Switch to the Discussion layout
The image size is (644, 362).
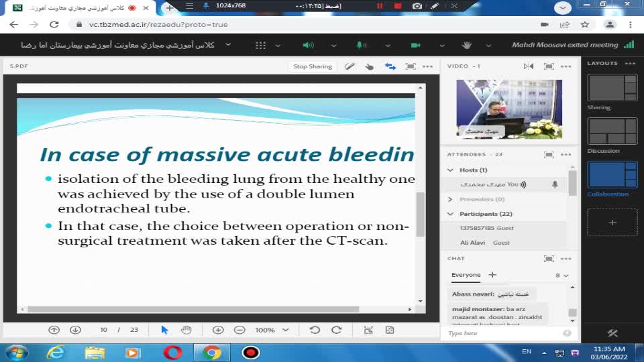point(612,131)
